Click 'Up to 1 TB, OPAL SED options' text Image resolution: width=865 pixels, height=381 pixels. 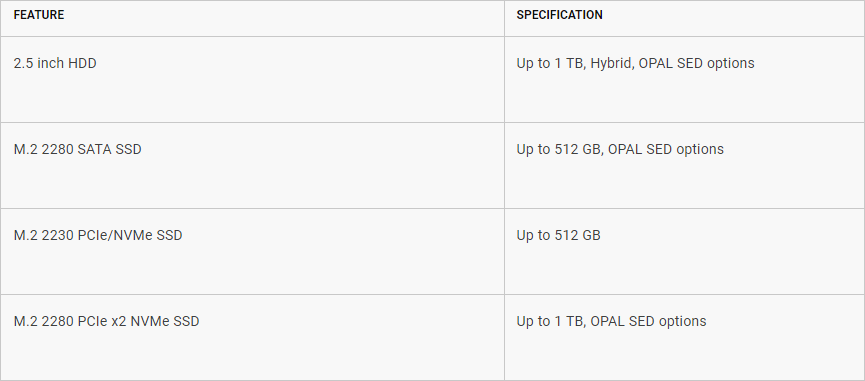point(611,321)
